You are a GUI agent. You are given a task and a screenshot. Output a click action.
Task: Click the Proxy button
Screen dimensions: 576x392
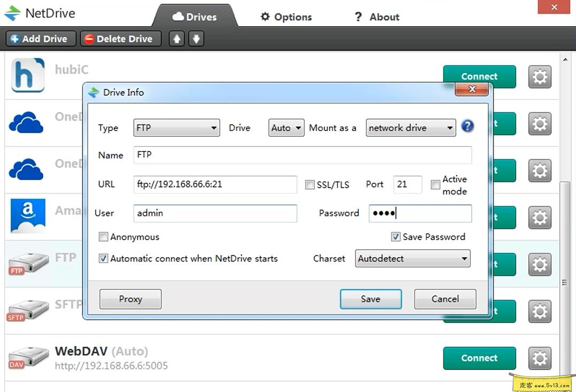pyautogui.click(x=130, y=299)
